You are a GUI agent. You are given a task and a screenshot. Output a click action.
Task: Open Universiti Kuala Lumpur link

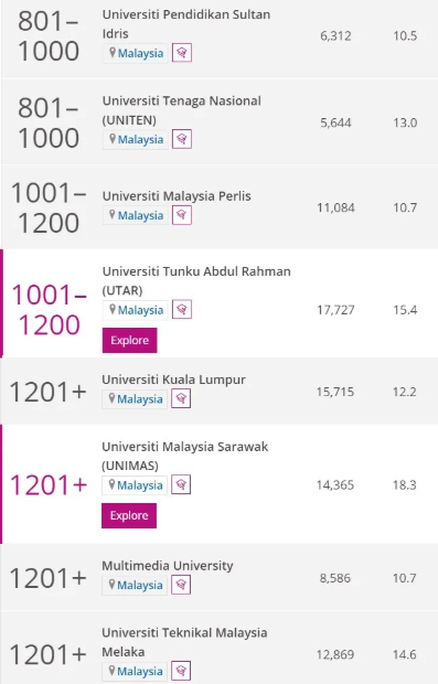coord(174,380)
